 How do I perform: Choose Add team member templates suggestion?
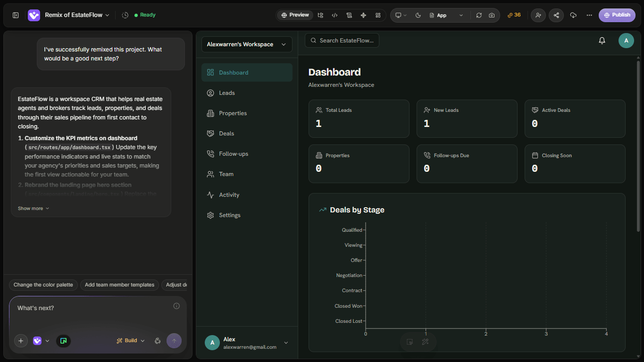pyautogui.click(x=119, y=285)
